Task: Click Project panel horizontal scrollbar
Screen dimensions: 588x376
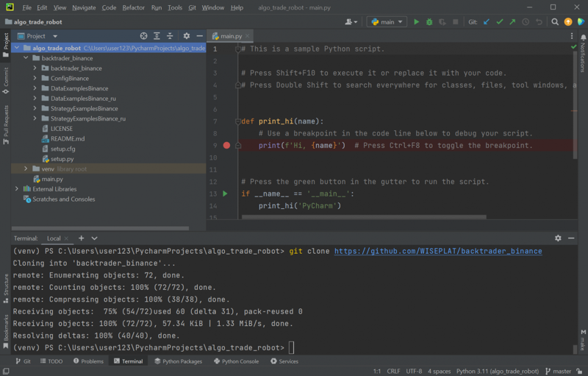Action: click(100, 228)
